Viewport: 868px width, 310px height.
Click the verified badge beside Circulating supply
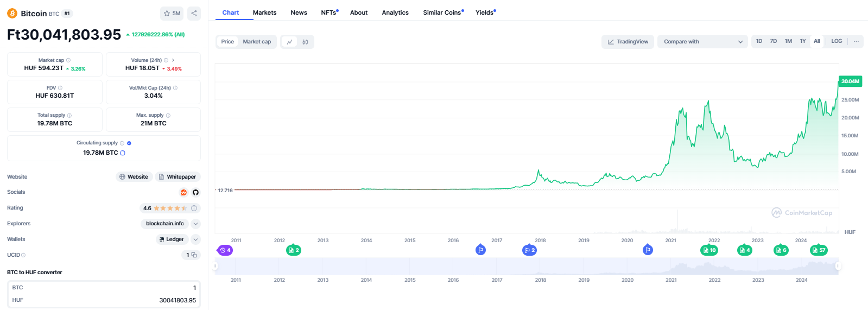[129, 143]
